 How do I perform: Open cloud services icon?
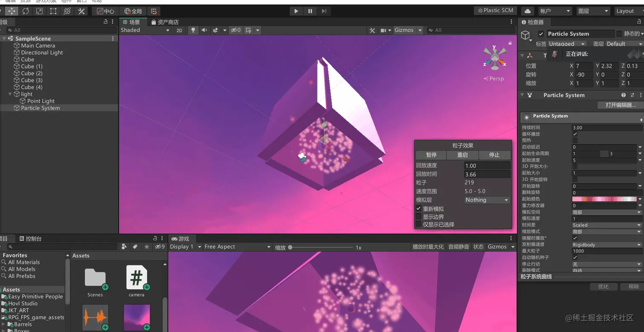tap(528, 11)
